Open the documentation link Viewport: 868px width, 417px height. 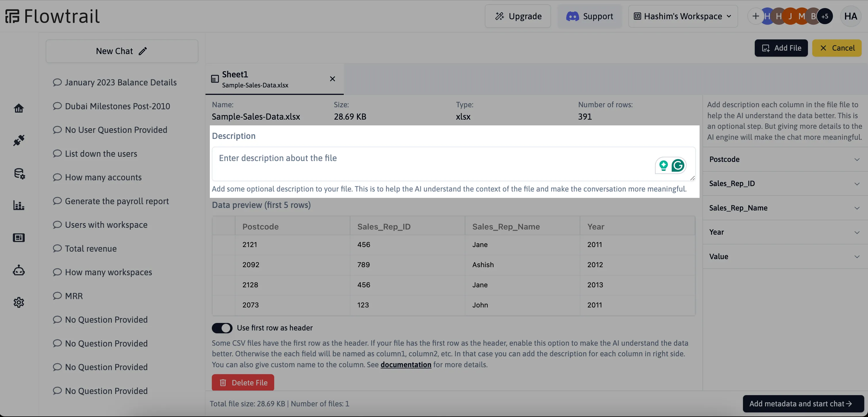(x=406, y=364)
